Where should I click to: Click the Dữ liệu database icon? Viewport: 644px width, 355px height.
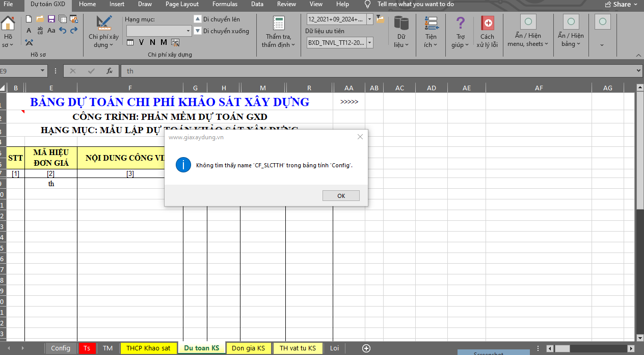pos(401,23)
